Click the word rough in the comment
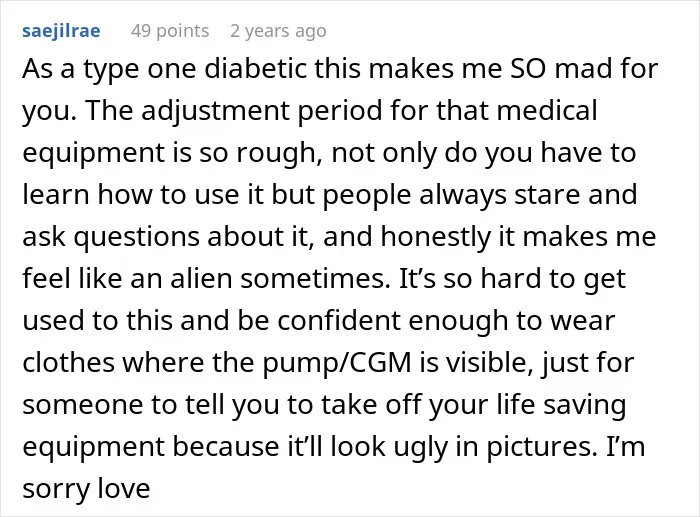The image size is (700, 517). point(275,154)
